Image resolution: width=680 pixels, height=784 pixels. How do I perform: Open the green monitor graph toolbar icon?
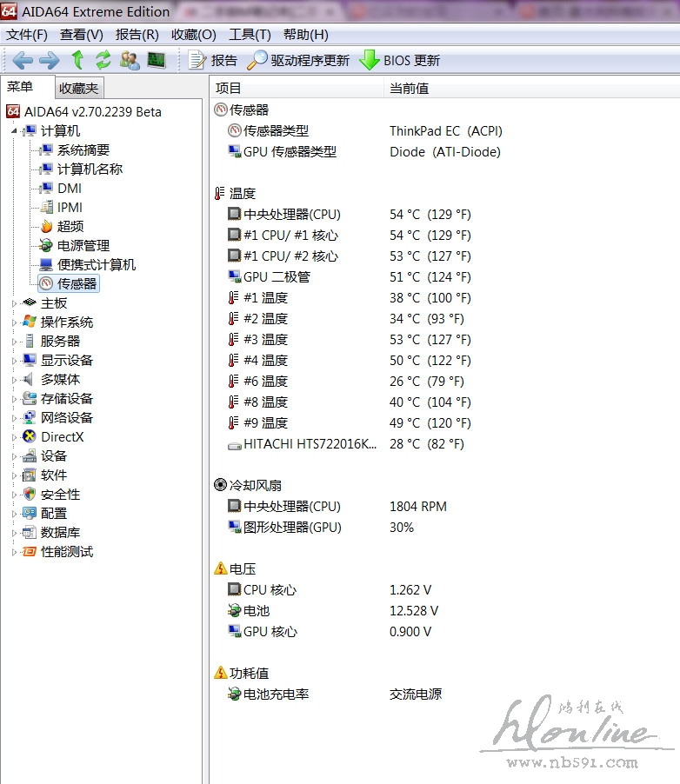point(157,60)
